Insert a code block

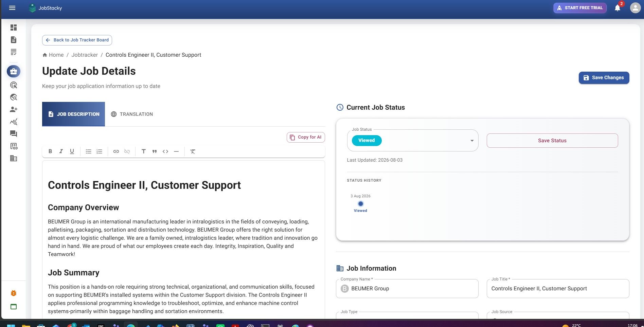(165, 151)
